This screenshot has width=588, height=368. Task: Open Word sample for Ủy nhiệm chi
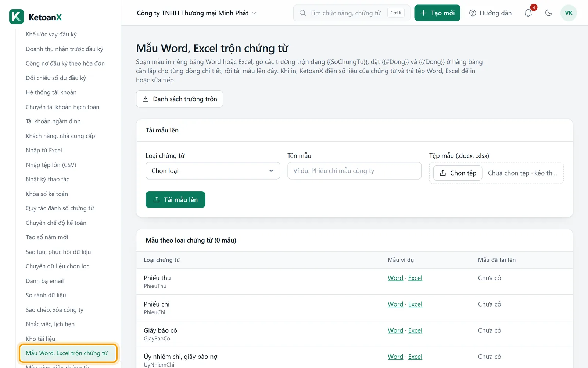[395, 356]
